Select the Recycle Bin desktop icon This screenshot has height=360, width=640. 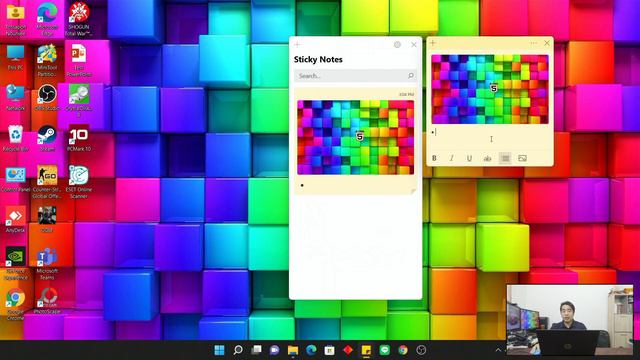click(16, 139)
